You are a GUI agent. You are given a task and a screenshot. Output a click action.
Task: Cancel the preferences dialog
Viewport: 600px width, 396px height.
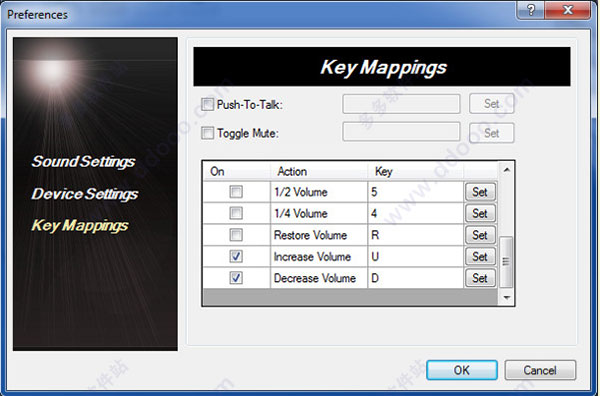(540, 370)
